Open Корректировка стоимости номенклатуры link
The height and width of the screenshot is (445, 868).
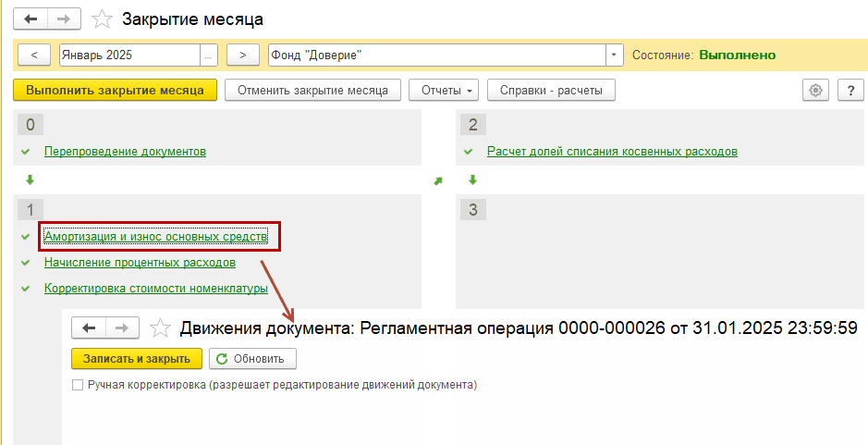pos(156,289)
